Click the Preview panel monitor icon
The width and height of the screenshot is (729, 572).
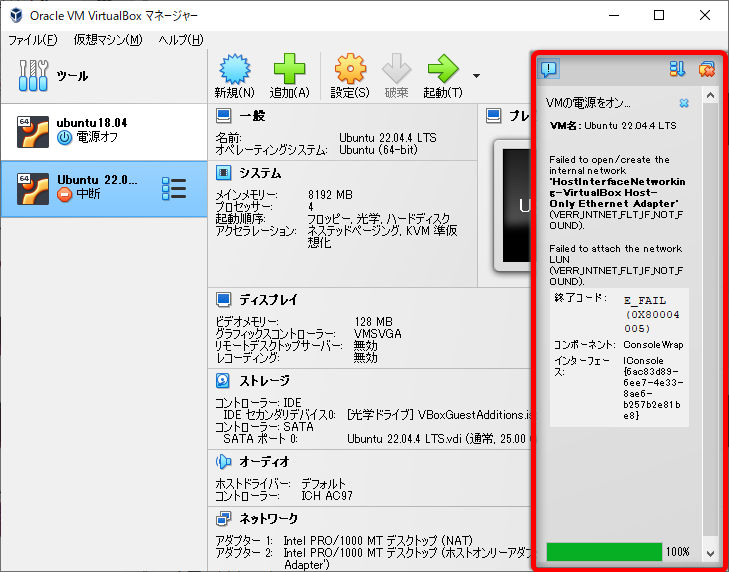point(493,115)
